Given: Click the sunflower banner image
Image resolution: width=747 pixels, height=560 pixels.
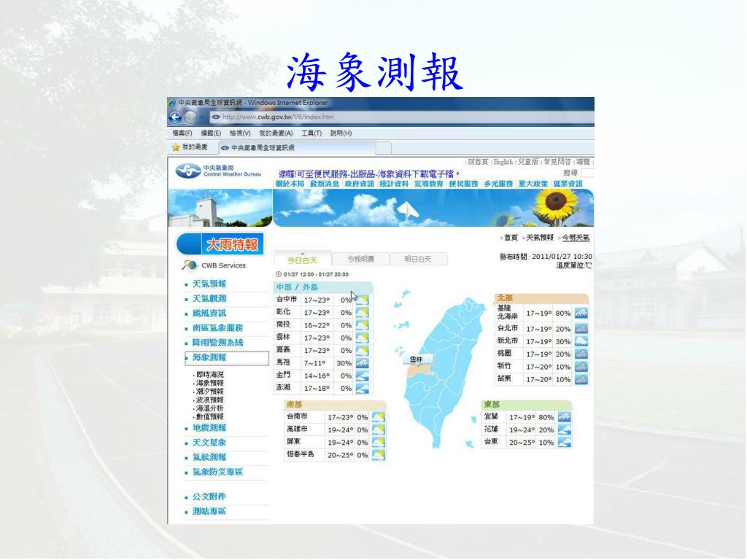Looking at the screenshot, I should click(555, 206).
